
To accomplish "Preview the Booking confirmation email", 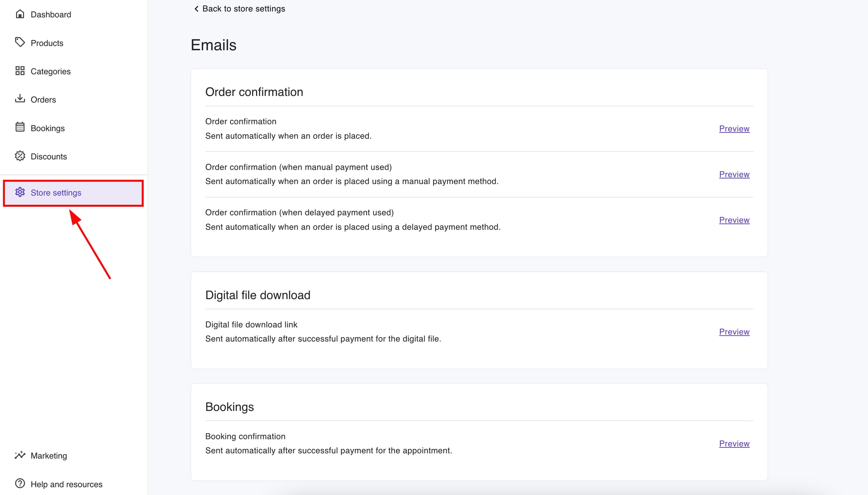I will click(x=734, y=443).
